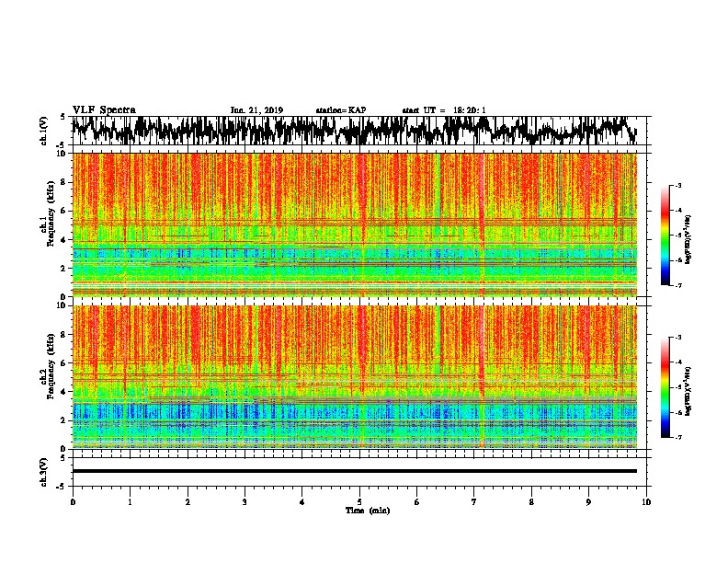728x563 pixels.
Task: Click the time axis tick label "7"
Action: (x=474, y=502)
